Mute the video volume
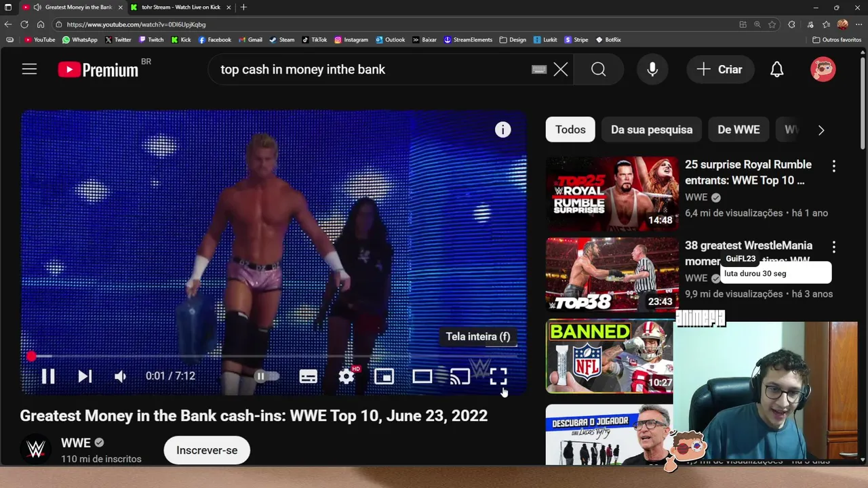This screenshot has width=868, height=488. pos(121,376)
